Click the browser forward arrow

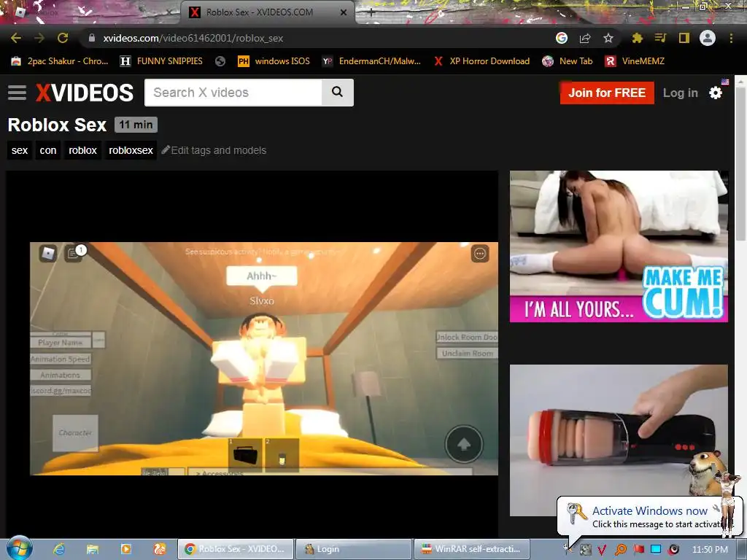tap(39, 38)
